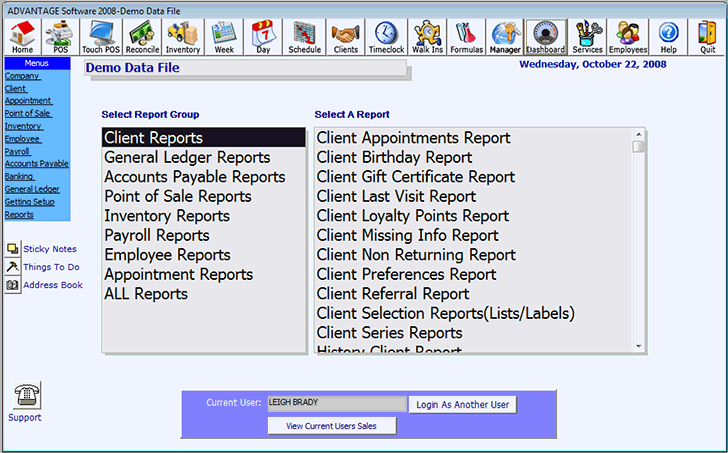The image size is (728, 453).
Task: Select Client Missing Info Report
Action: point(474,235)
